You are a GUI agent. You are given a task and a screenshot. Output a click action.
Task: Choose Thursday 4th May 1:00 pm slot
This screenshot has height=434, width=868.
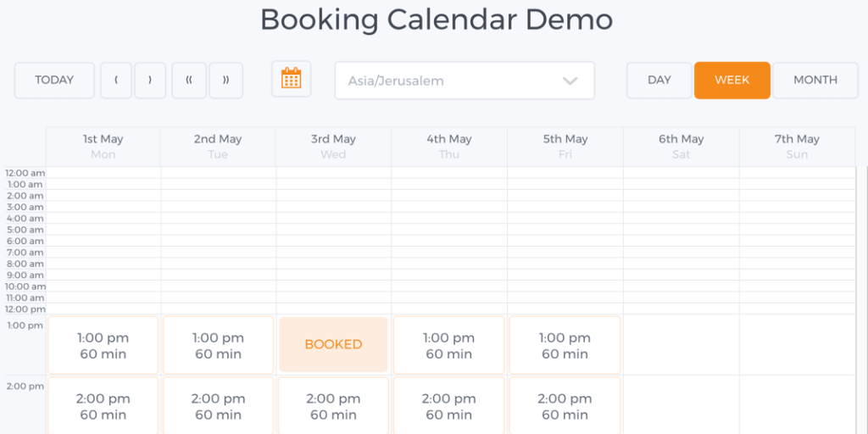(x=448, y=345)
